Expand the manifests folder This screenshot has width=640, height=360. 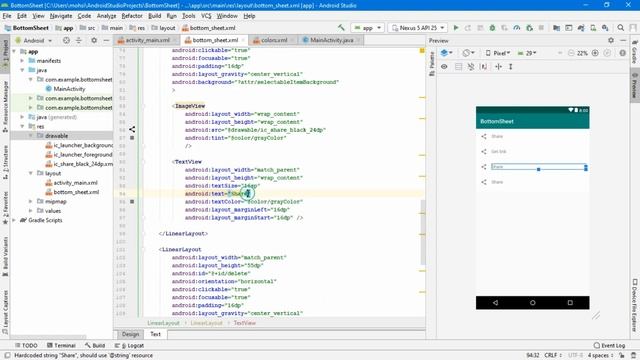[22, 61]
